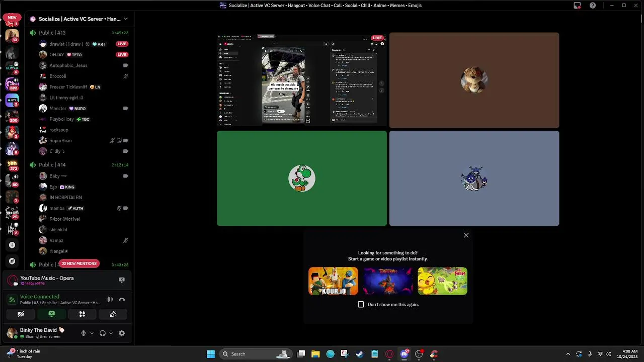Screen dimensions: 644x362
Task: Launch the middle dark fantasy game thumbnail
Action: (x=388, y=281)
